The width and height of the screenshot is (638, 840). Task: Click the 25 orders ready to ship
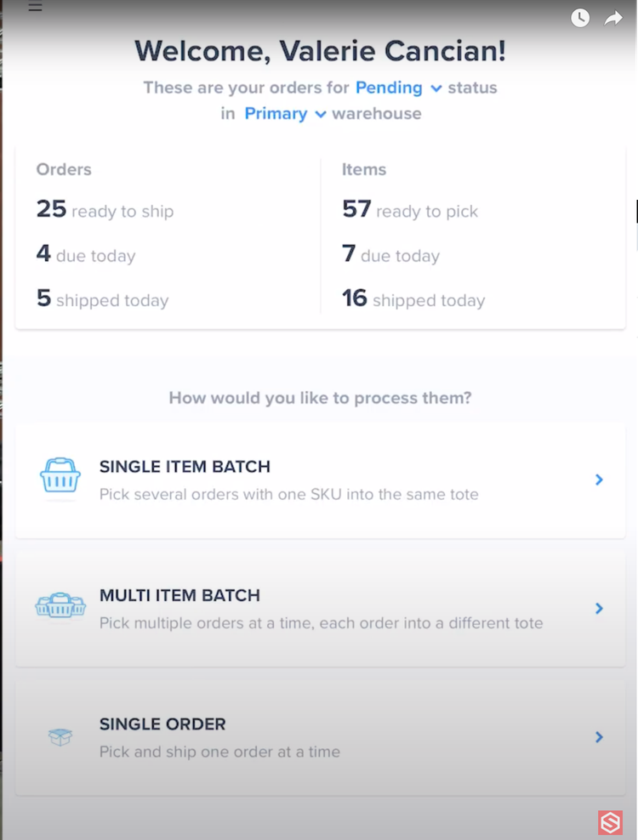(105, 210)
